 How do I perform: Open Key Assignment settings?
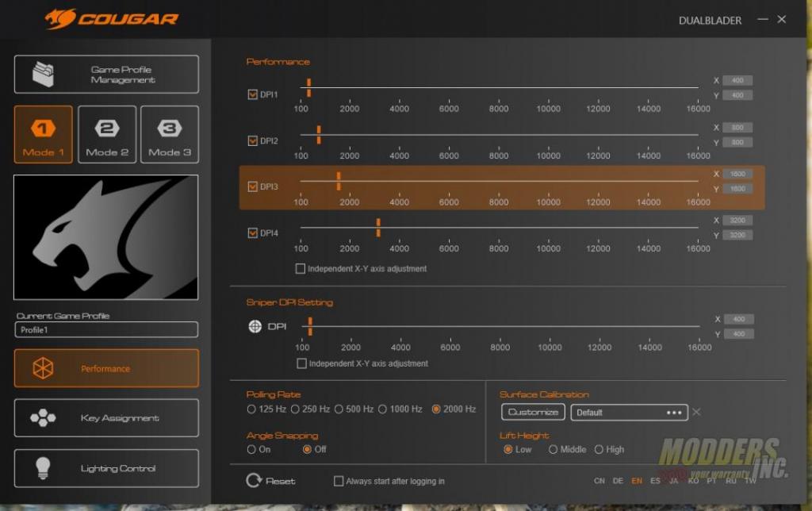click(x=106, y=417)
